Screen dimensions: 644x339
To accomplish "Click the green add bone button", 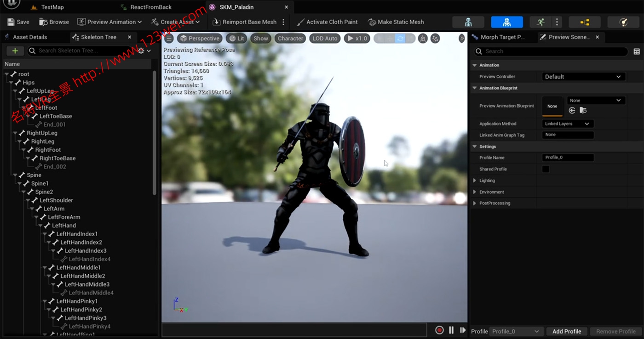I will [15, 51].
